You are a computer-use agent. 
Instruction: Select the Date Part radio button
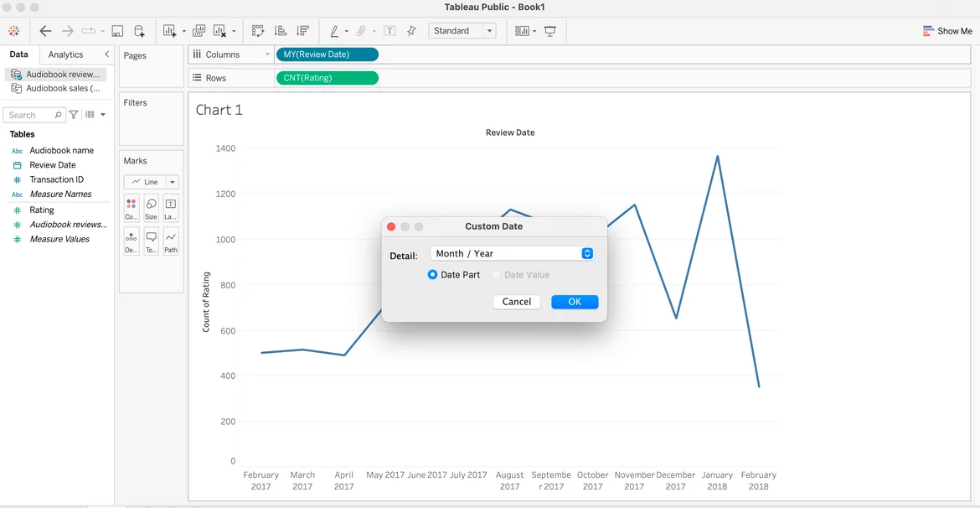(433, 275)
